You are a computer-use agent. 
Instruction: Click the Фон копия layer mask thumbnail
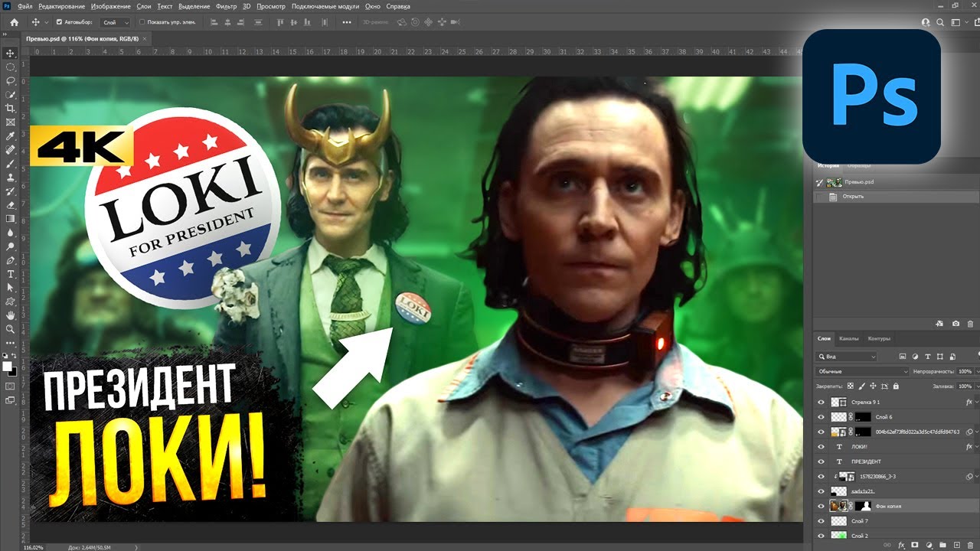pyautogui.click(x=863, y=506)
